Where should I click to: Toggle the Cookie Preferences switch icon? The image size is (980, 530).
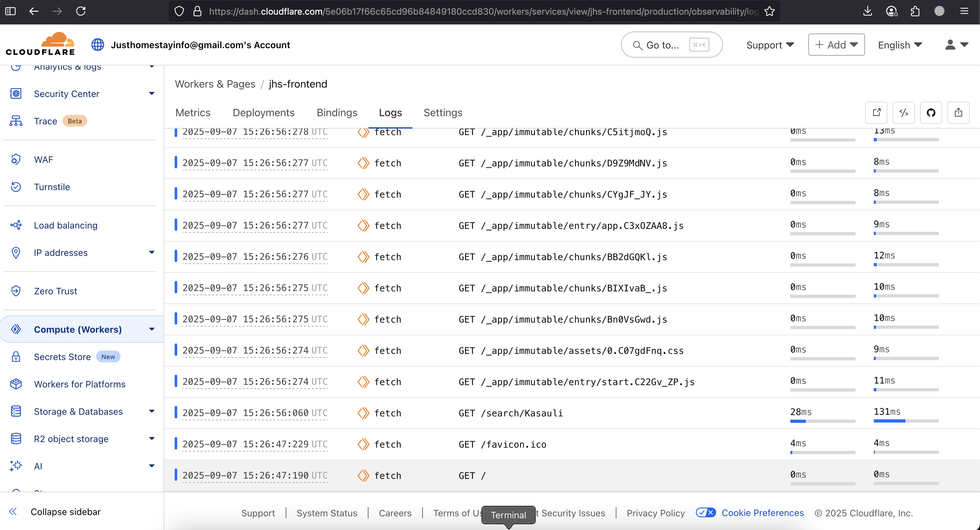click(x=706, y=512)
